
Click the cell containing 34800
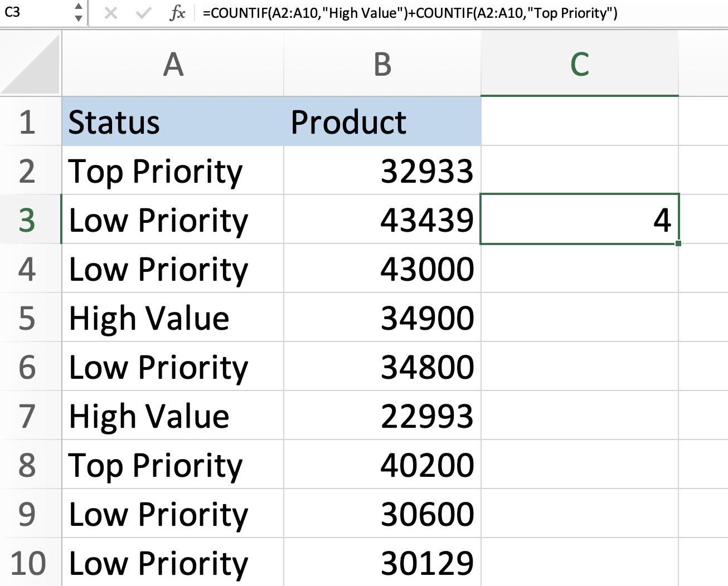tap(382, 367)
